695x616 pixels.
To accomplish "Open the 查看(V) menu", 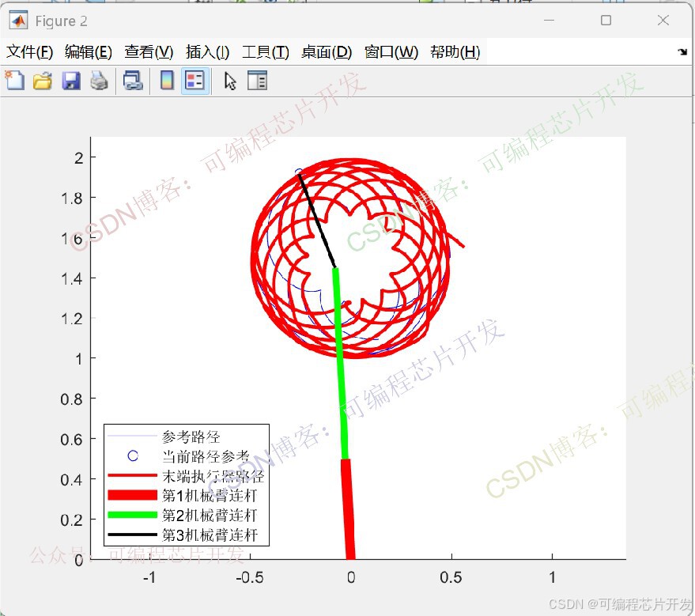I will point(149,52).
